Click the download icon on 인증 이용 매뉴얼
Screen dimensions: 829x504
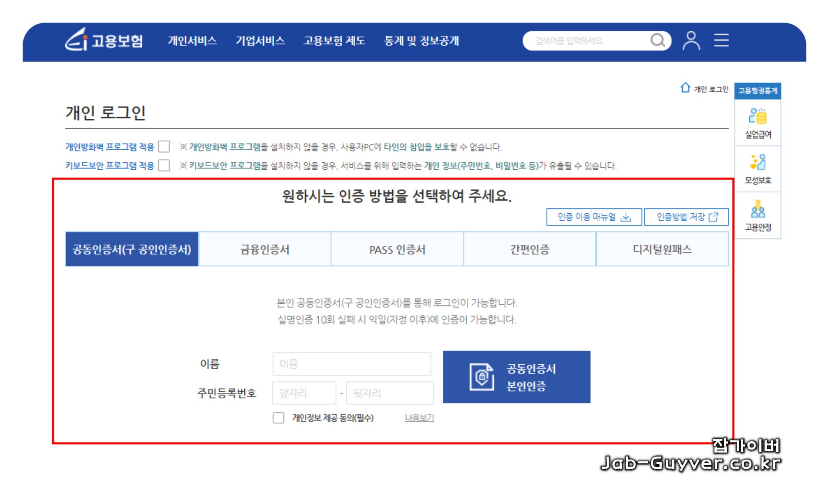(x=626, y=218)
